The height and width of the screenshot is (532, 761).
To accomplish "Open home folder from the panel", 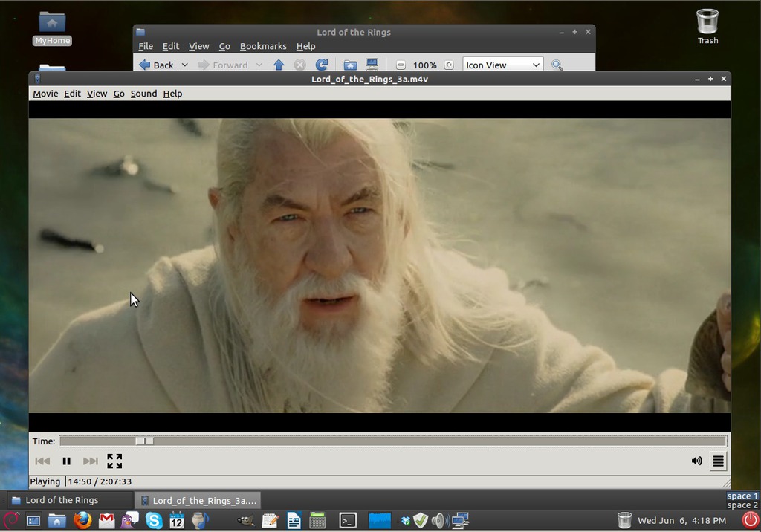I will click(x=56, y=521).
